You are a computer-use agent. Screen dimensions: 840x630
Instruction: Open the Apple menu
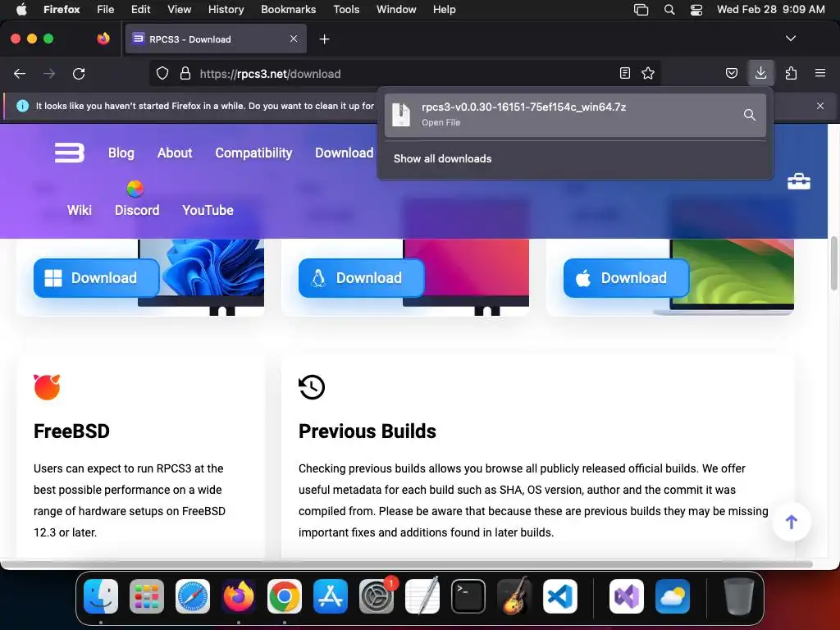(21, 10)
